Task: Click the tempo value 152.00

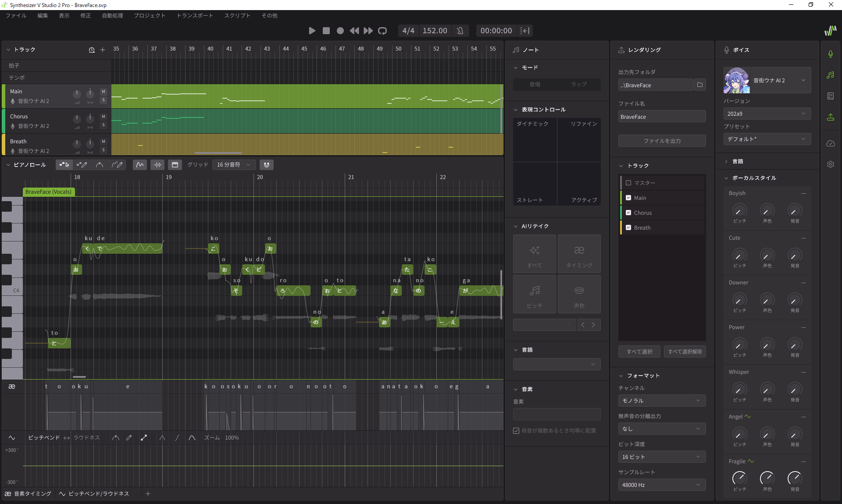Action: (435, 31)
